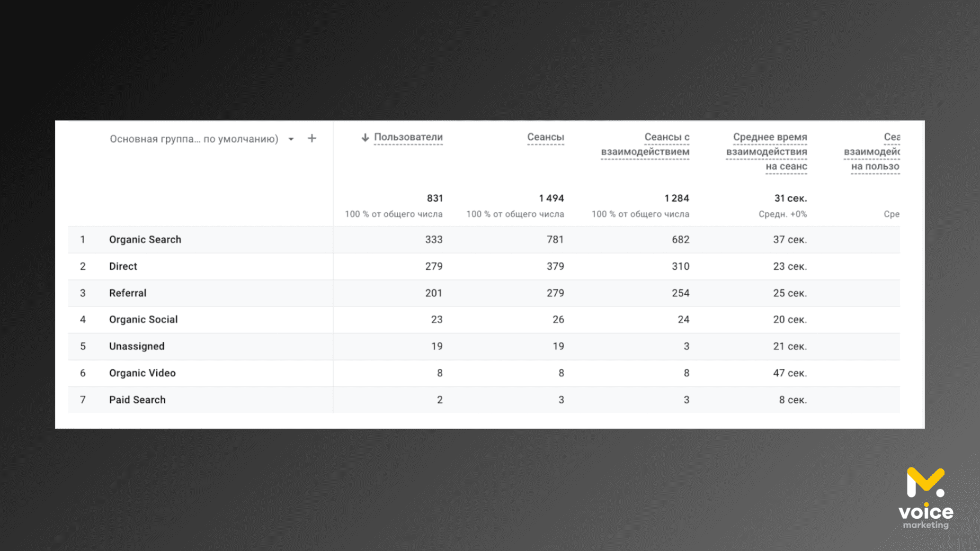Click the Voice Marketing logo
The image size is (980, 551).
(x=925, y=498)
